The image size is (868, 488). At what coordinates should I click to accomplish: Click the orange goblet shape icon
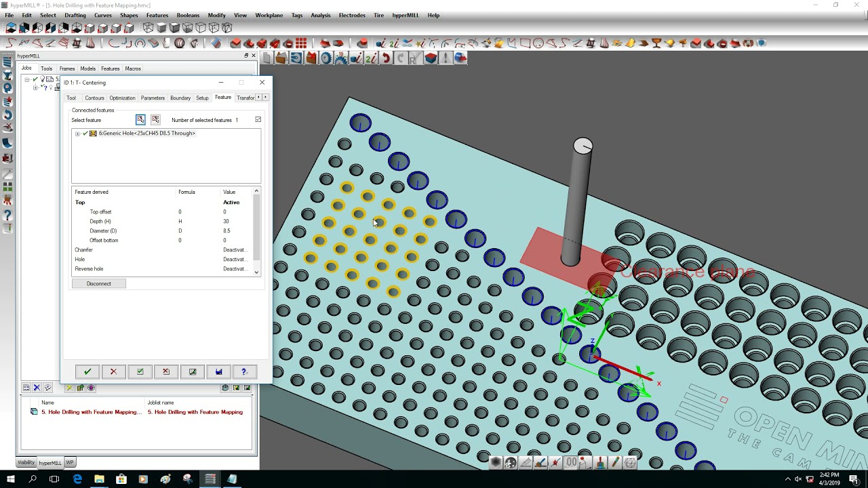tap(656, 43)
